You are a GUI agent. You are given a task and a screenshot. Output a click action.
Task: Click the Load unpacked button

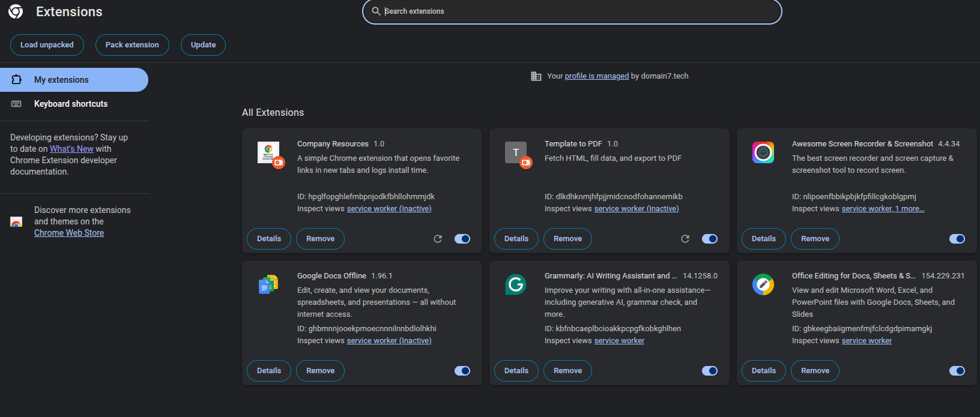tap(47, 45)
